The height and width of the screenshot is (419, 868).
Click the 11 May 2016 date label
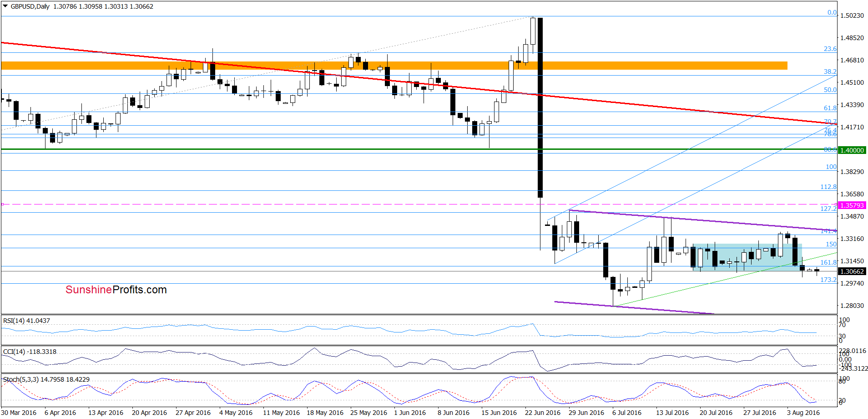[281, 413]
